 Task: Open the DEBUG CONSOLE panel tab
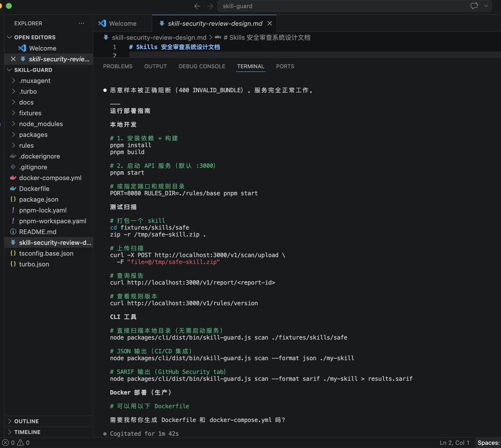click(x=202, y=66)
